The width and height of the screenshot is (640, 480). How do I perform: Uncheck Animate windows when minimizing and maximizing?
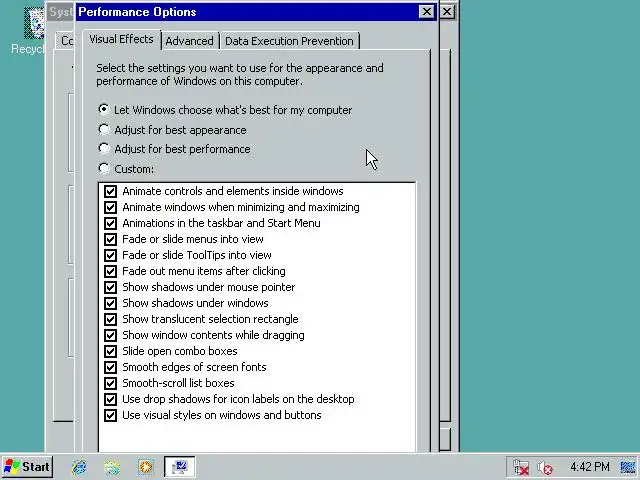point(110,207)
